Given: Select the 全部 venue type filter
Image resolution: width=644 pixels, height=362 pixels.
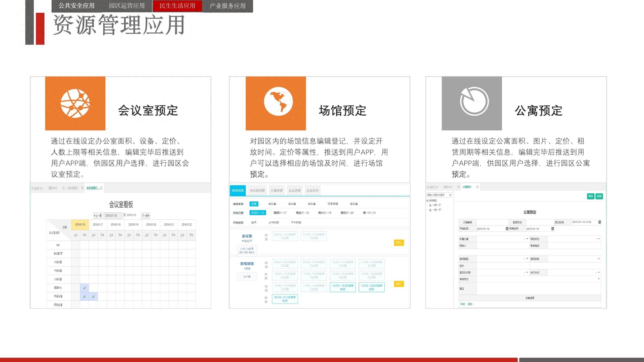Looking at the screenshot, I should pos(254,204).
